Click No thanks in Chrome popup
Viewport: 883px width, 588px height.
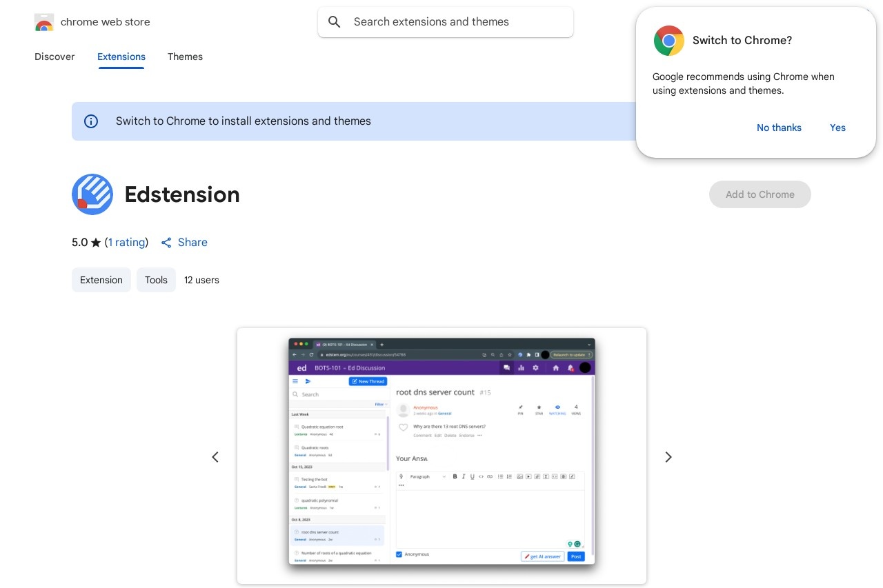tap(779, 128)
